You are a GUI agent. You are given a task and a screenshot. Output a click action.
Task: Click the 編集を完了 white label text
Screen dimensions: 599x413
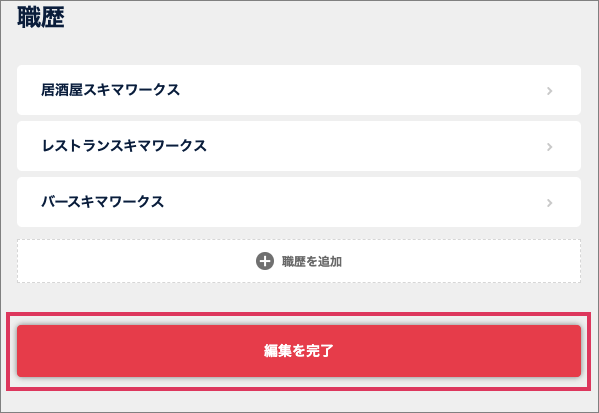tap(299, 351)
